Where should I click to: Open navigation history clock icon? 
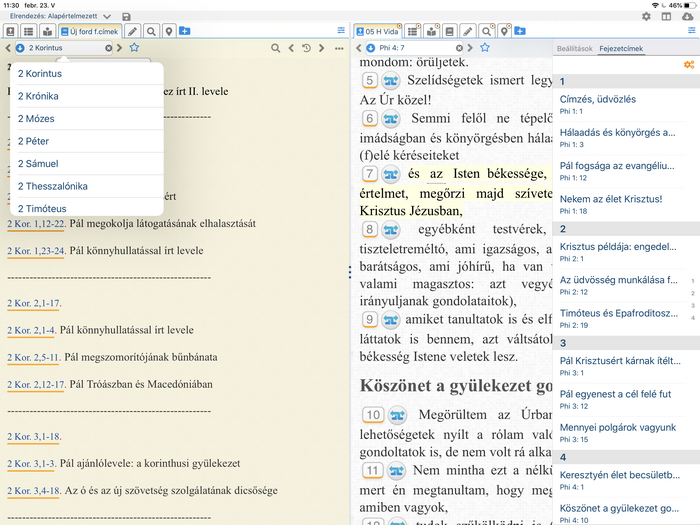tap(306, 48)
